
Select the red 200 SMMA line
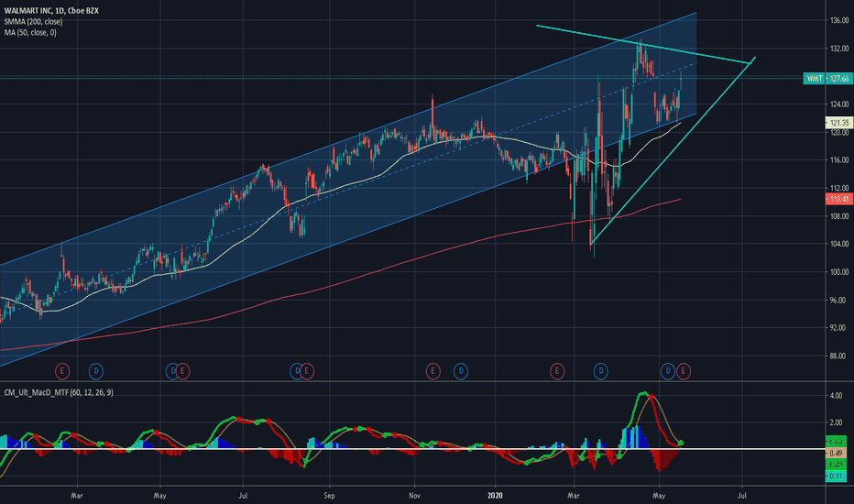[x=340, y=283]
